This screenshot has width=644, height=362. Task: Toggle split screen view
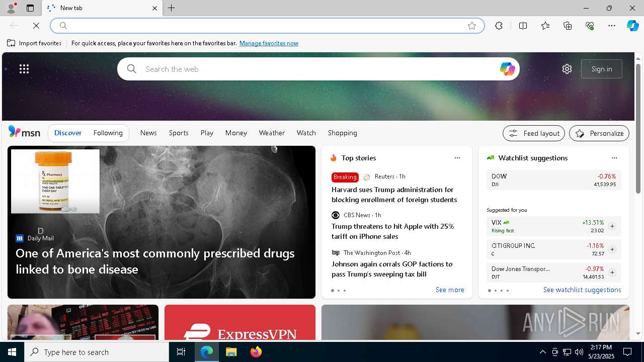coord(523,26)
